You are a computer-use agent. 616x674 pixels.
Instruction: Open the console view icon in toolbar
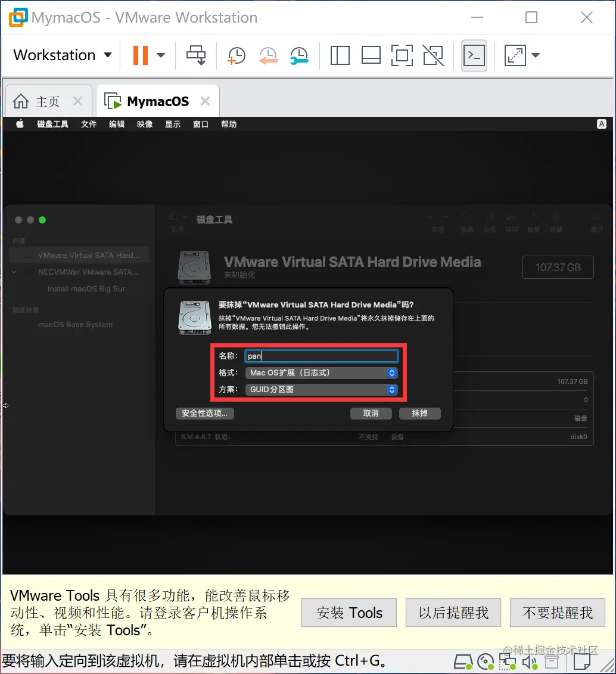pyautogui.click(x=474, y=55)
